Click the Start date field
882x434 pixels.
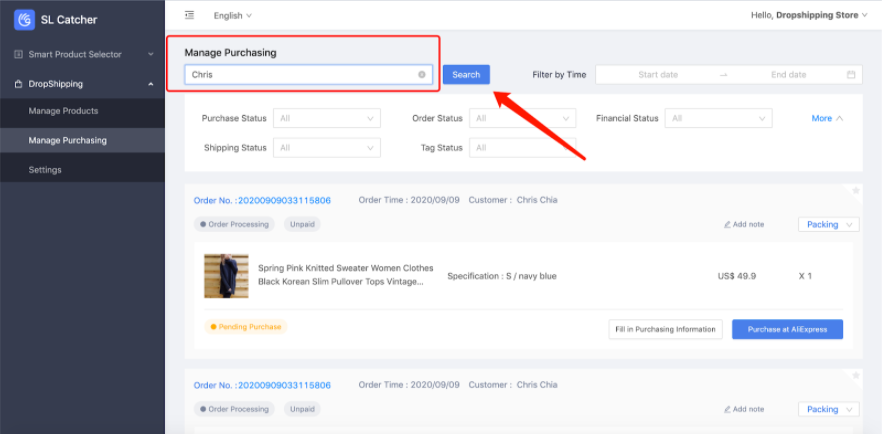click(x=658, y=74)
